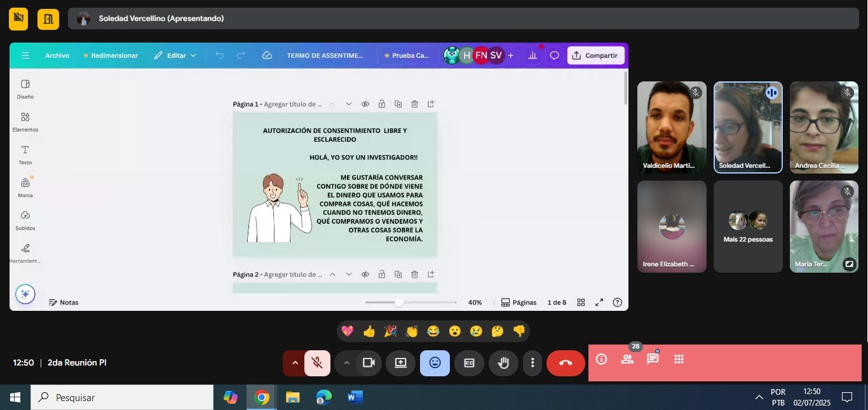Open the meeting details info icon
868x410 pixels.
[601, 359]
